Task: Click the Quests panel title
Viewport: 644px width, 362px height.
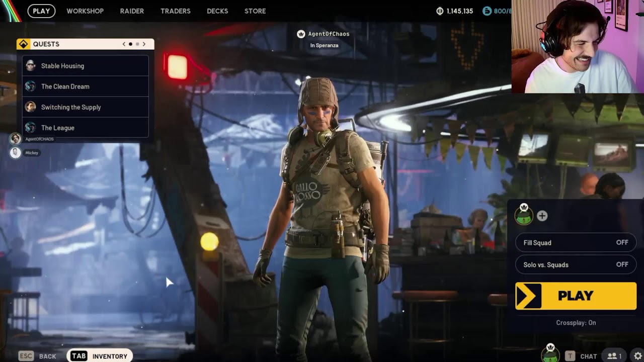Action: click(46, 44)
